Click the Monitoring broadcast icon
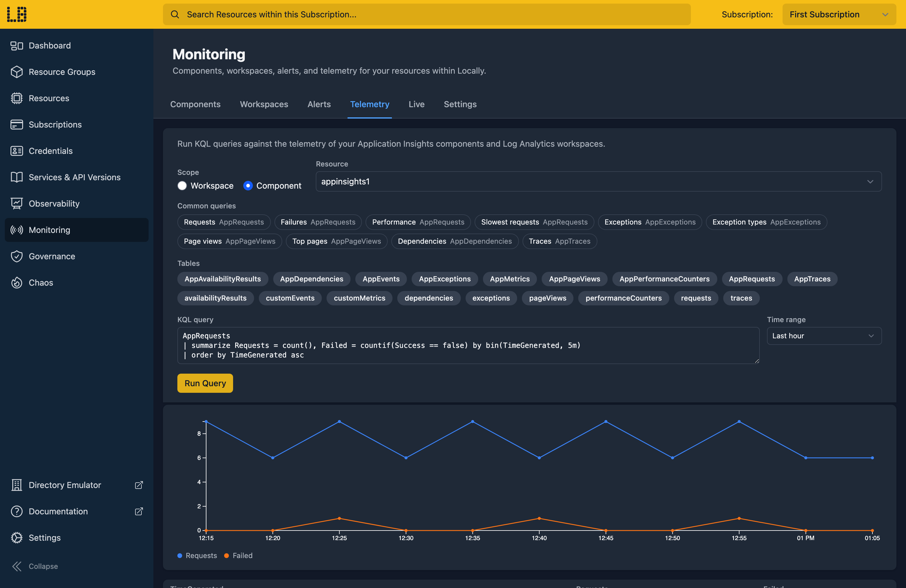This screenshot has height=588, width=906. pyautogui.click(x=17, y=230)
